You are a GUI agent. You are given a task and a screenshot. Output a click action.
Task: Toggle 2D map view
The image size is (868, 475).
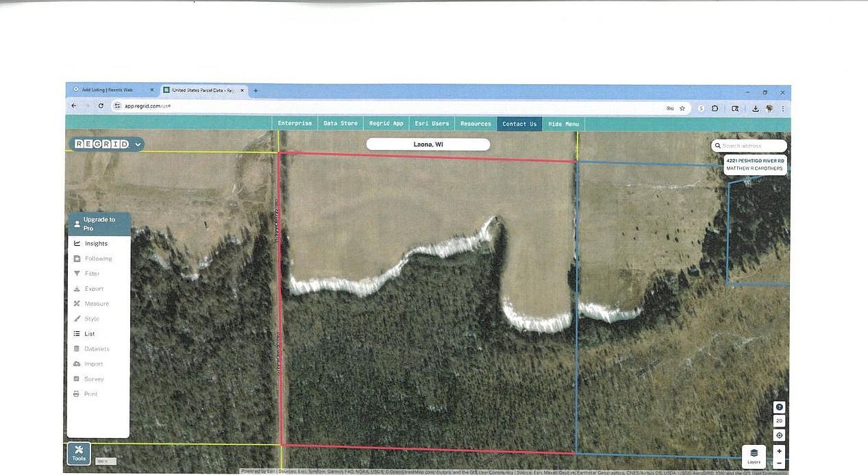click(x=779, y=421)
